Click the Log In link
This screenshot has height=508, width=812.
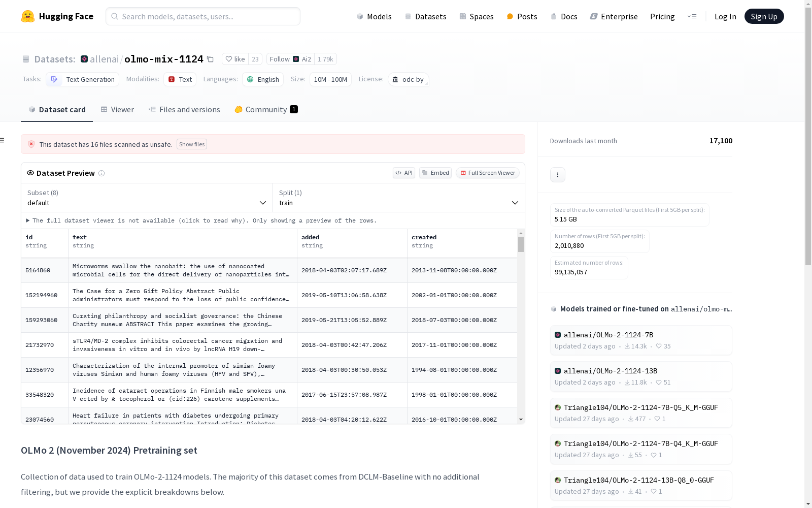(x=725, y=16)
